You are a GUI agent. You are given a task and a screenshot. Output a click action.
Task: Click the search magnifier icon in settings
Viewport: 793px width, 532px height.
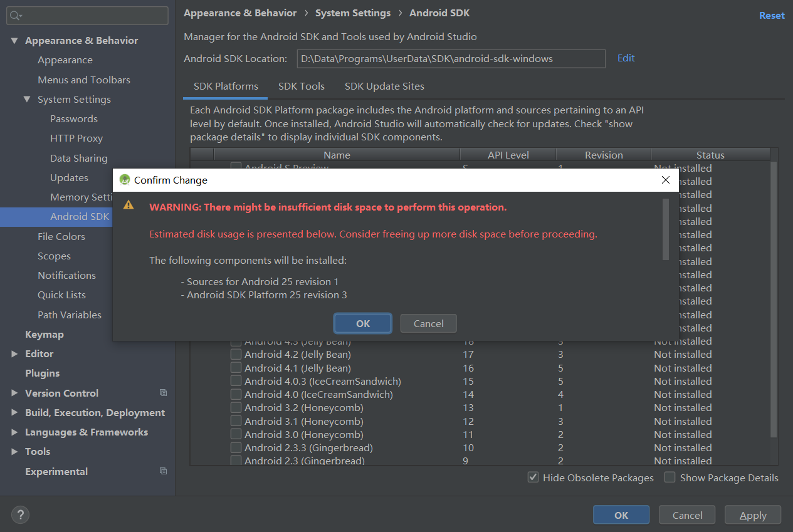(16, 16)
